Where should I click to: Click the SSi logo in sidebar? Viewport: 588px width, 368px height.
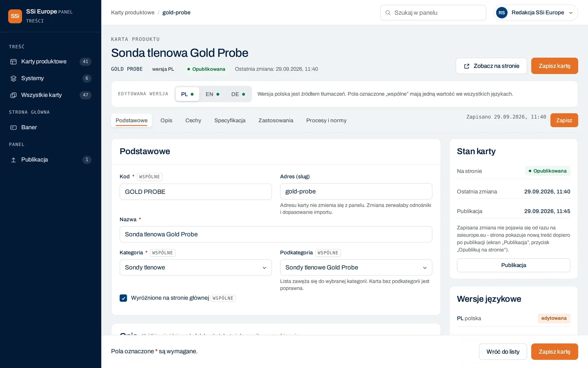(15, 16)
